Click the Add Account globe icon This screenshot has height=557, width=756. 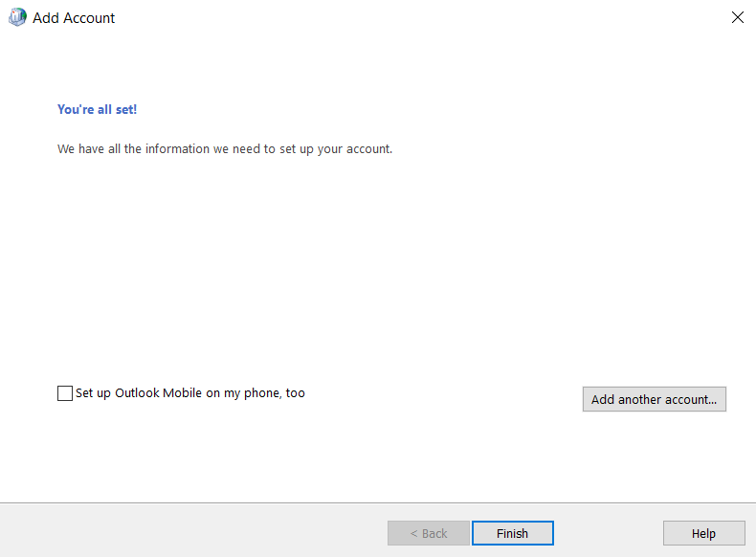(17, 17)
